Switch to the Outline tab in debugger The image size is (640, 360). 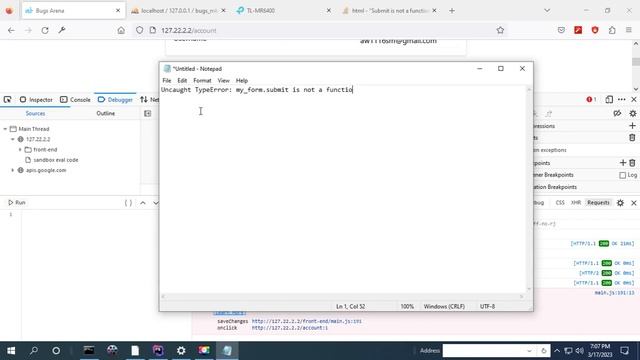(x=105, y=113)
